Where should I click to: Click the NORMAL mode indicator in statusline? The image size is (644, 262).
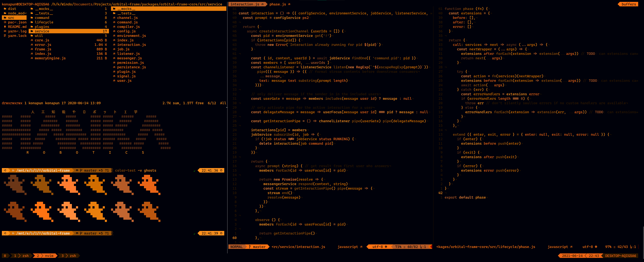click(236, 247)
